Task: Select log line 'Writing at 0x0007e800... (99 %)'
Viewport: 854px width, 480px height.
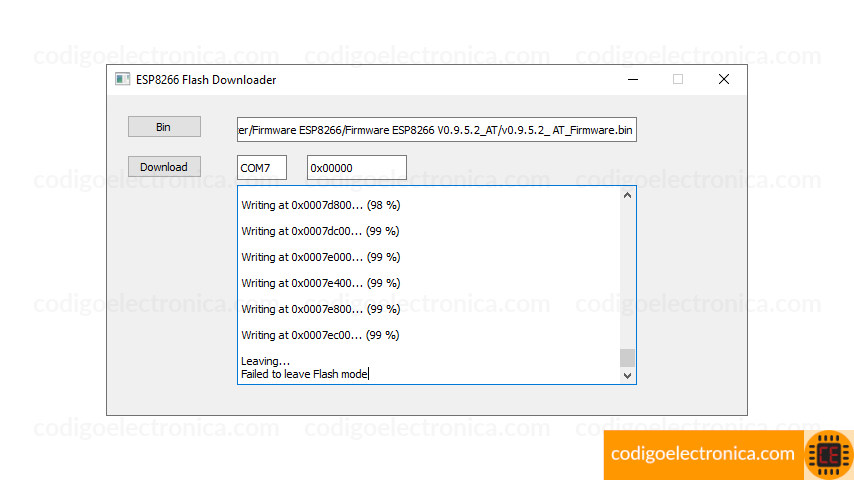Action: (x=321, y=309)
